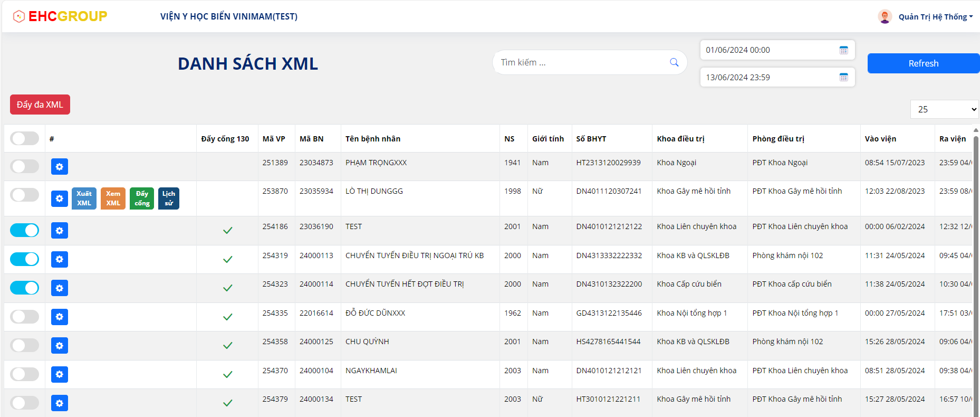
Task: Open gear settings for CHU QUỲNH row
Action: [60, 346]
